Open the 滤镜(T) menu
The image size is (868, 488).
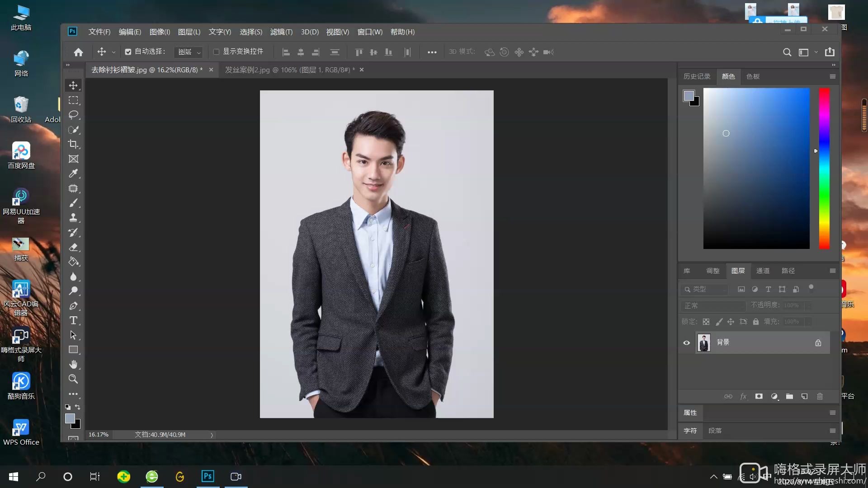point(281,32)
